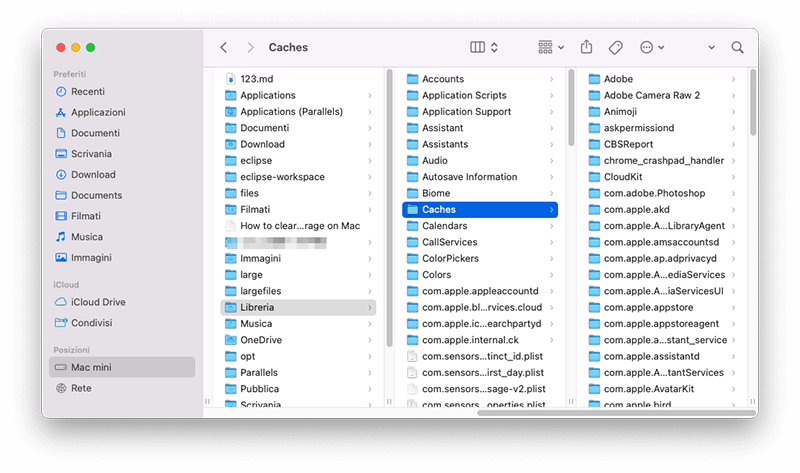Expand the toolbar overflow chevron
The height and width of the screenshot is (473, 800).
(x=711, y=47)
